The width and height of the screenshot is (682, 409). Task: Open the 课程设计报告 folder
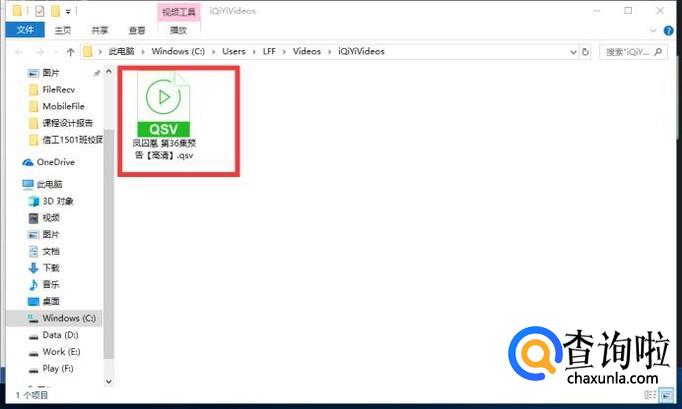pos(67,123)
